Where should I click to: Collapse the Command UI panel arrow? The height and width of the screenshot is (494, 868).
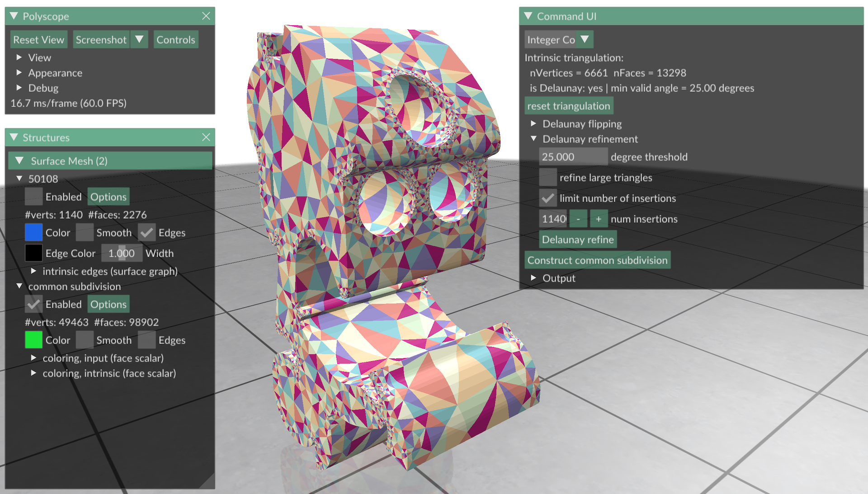click(x=528, y=16)
